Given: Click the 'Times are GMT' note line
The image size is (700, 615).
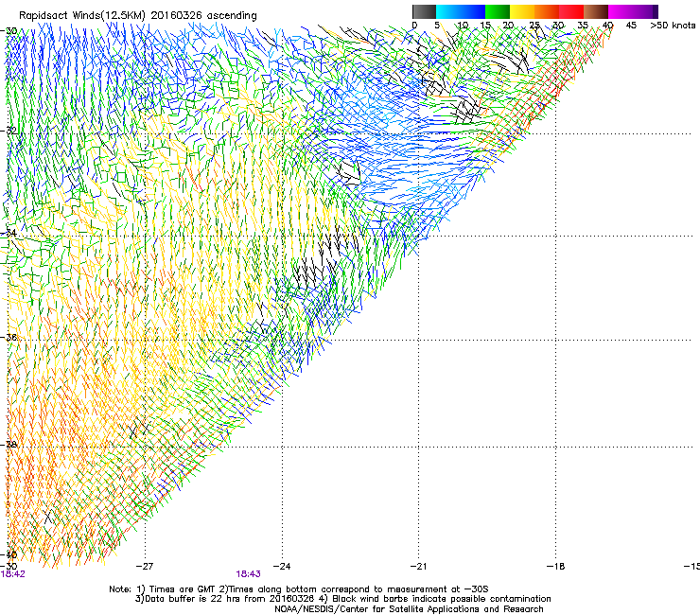Looking at the screenshot, I should point(299,589).
